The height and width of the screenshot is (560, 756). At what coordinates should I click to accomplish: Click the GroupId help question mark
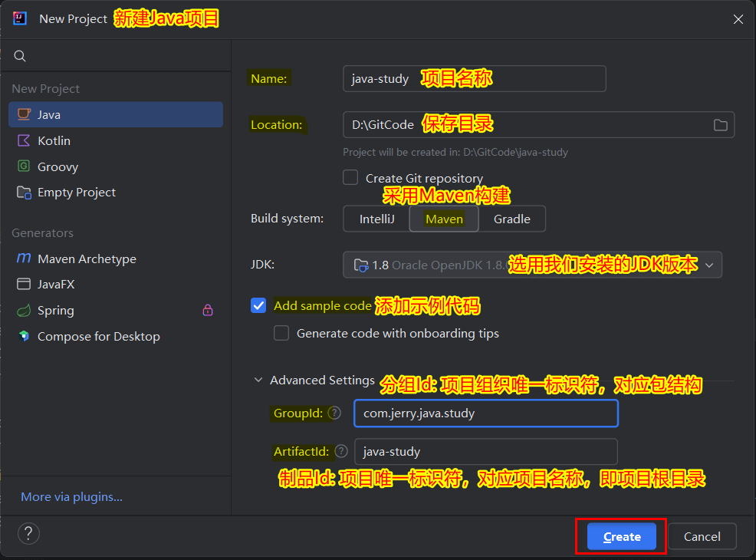334,413
